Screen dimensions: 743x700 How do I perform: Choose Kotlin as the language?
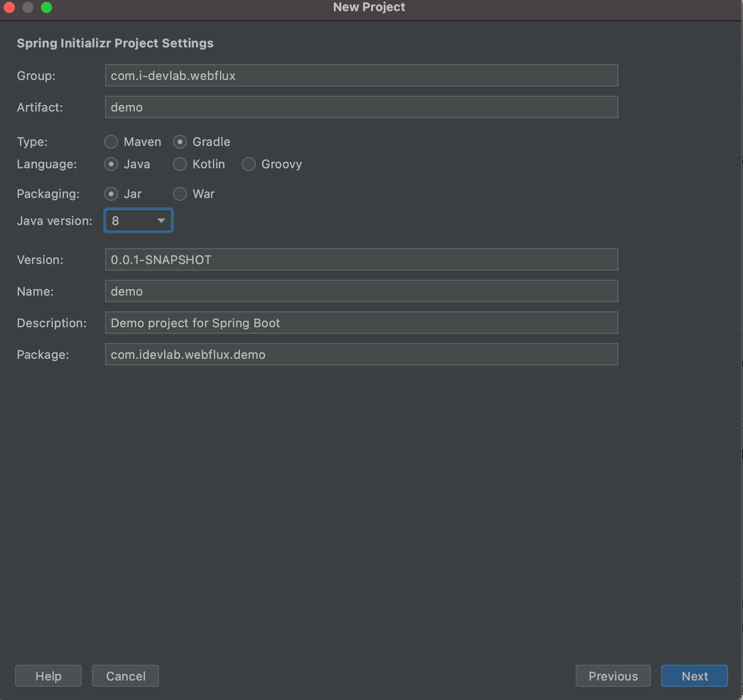pos(180,164)
